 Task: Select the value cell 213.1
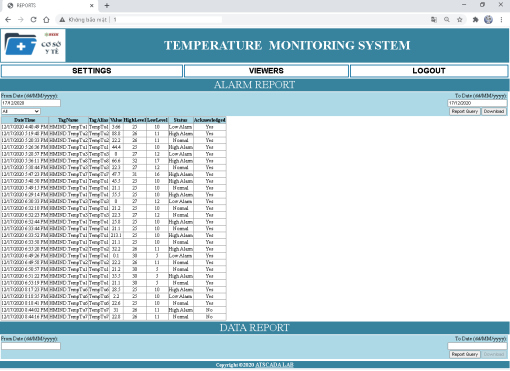(116, 235)
